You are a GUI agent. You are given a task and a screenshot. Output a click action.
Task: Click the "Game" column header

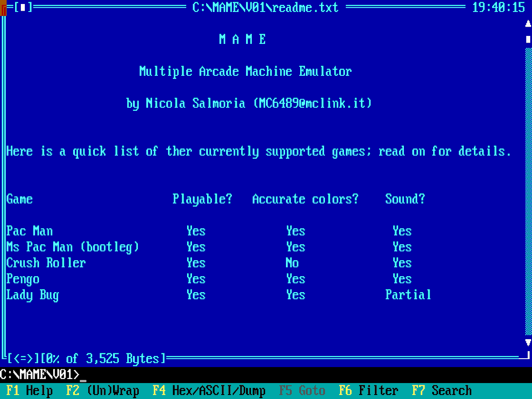coord(20,199)
